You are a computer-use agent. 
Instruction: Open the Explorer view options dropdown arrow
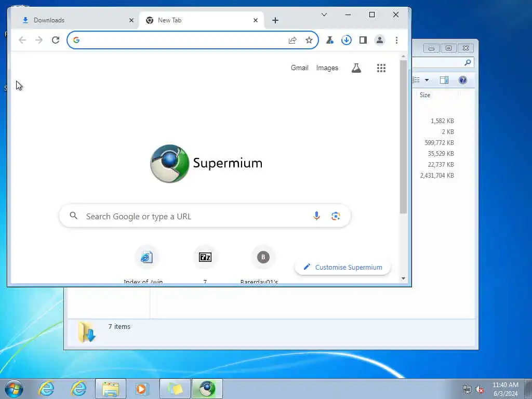click(x=427, y=80)
